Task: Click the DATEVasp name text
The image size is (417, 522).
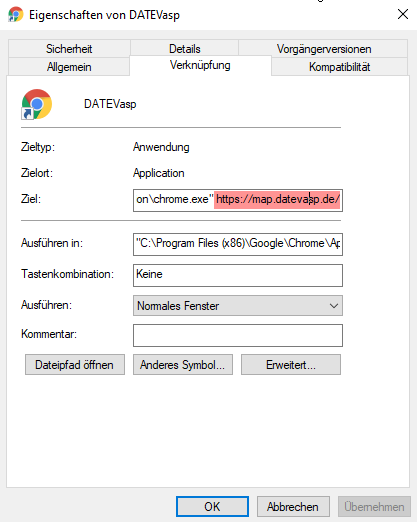Action: click(110, 104)
